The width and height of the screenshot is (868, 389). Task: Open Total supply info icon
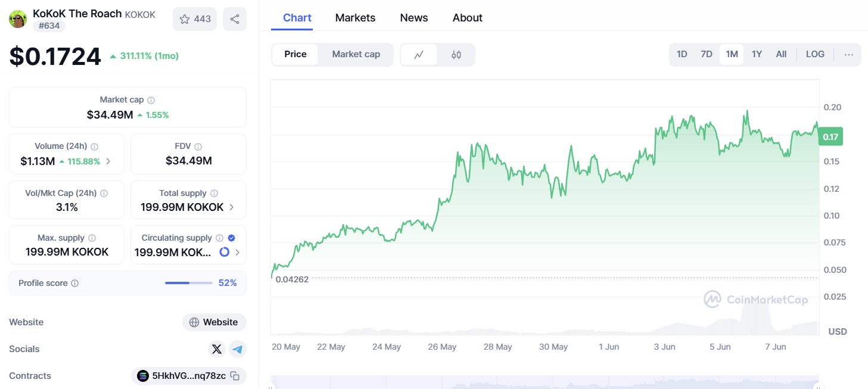pyautogui.click(x=214, y=194)
